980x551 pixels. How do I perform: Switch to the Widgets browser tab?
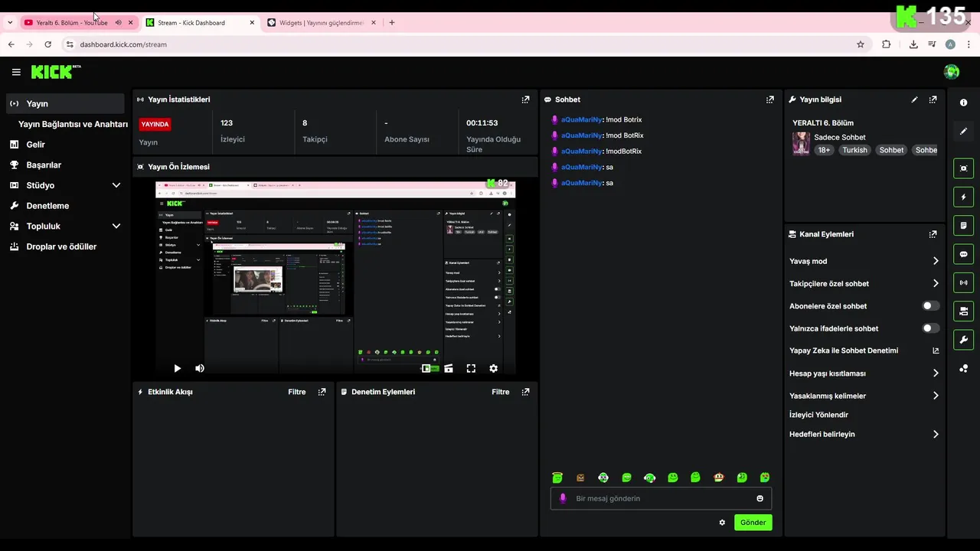(x=322, y=23)
